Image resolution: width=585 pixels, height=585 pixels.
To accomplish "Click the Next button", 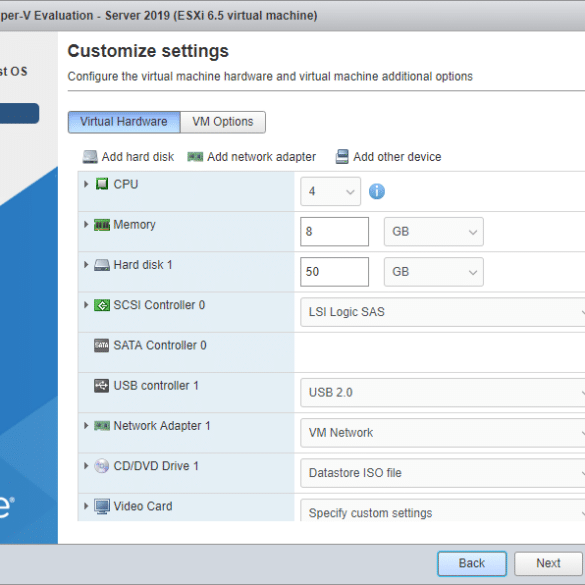I will (548, 563).
